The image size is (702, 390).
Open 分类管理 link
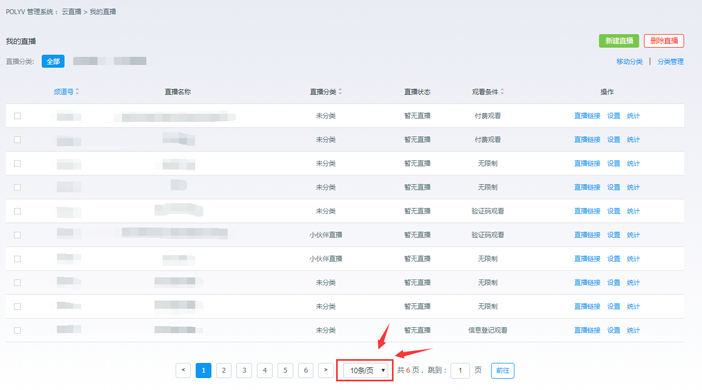coord(670,62)
